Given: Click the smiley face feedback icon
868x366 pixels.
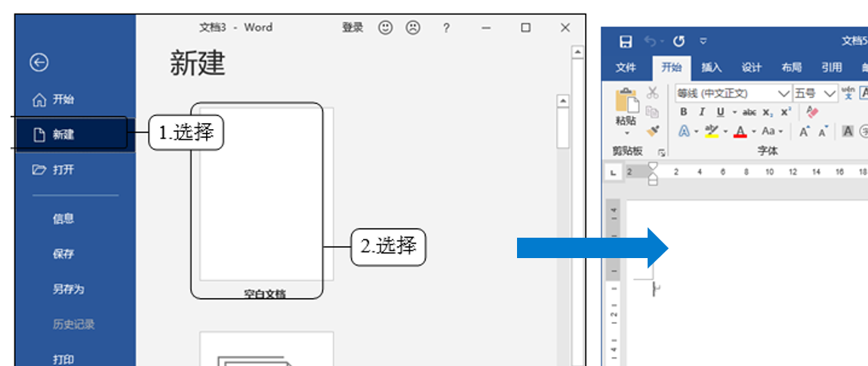Looking at the screenshot, I should point(385,28).
